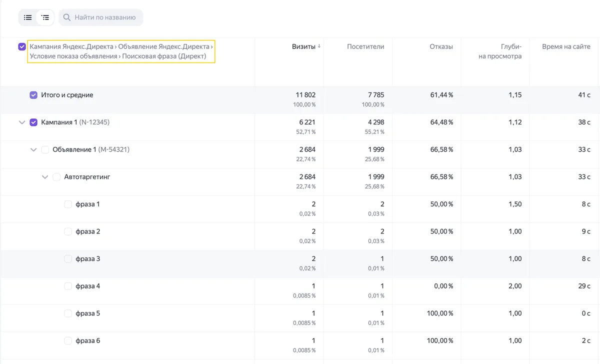Viewport: 600px width, 364px height.
Task: Uncheck the Кампания 1 checkbox
Action: click(x=33, y=122)
